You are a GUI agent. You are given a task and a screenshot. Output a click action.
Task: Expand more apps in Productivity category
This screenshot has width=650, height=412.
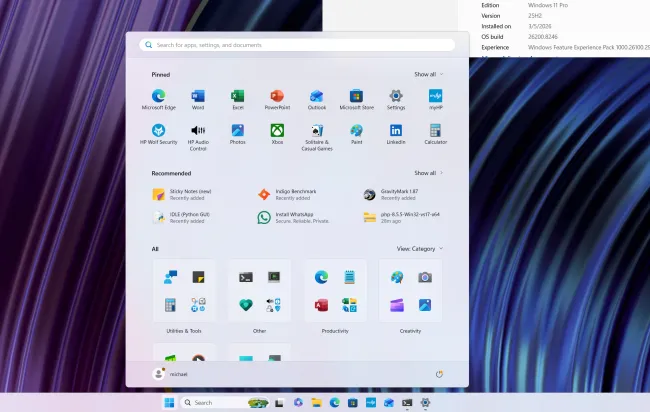(349, 305)
